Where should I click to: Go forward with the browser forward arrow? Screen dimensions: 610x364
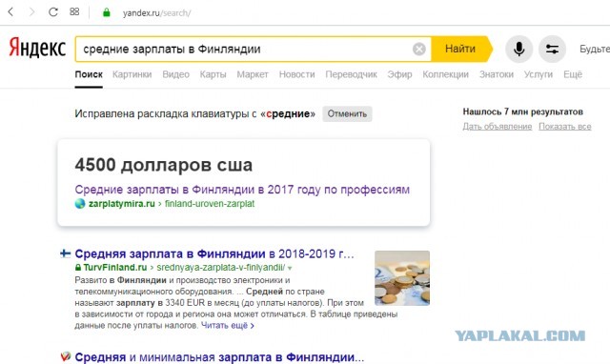[x=31, y=12]
